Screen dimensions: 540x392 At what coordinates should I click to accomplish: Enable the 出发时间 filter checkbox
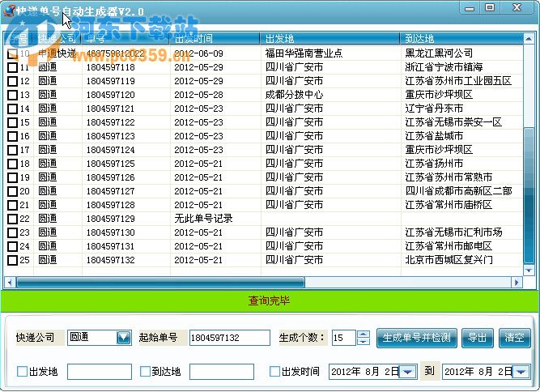(x=274, y=371)
